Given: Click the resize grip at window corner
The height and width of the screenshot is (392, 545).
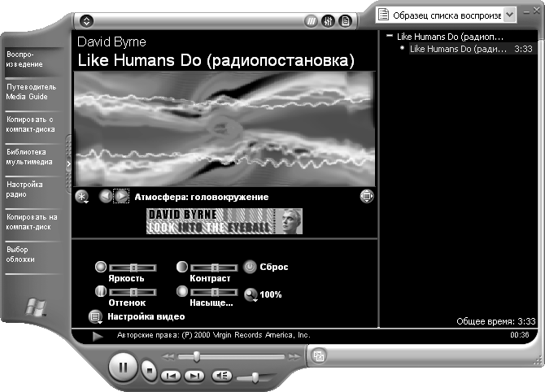Looking at the screenshot, I should [539, 362].
